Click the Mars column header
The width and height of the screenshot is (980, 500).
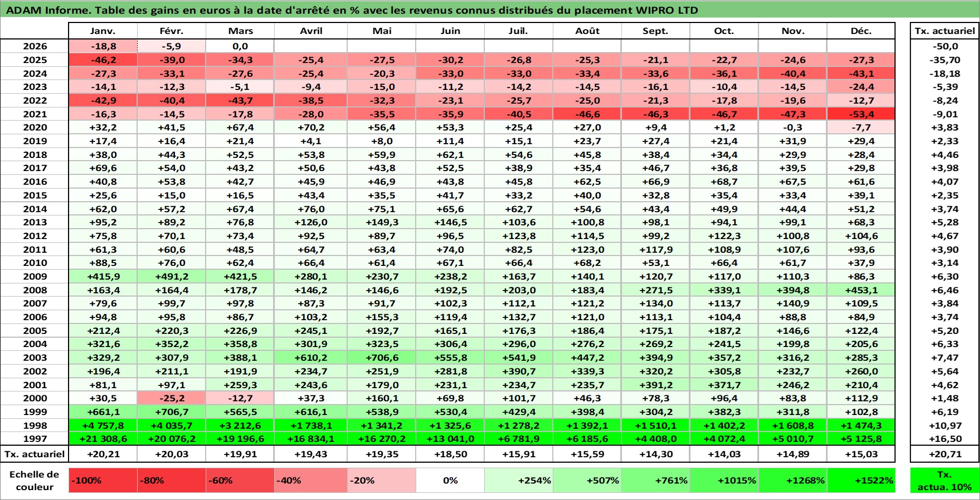pyautogui.click(x=240, y=31)
